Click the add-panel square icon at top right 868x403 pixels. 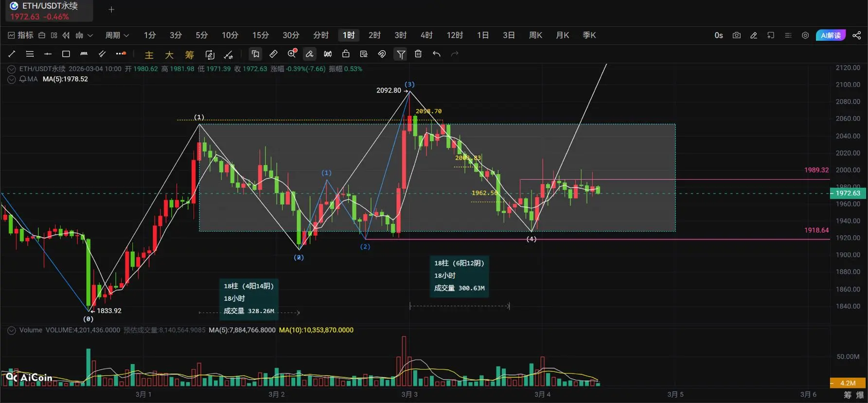click(x=771, y=35)
